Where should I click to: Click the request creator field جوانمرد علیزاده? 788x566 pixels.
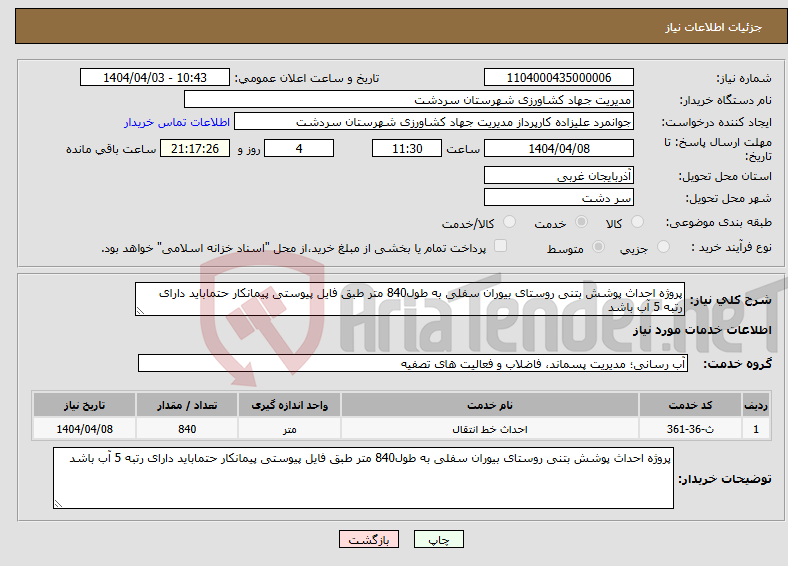click(x=434, y=122)
